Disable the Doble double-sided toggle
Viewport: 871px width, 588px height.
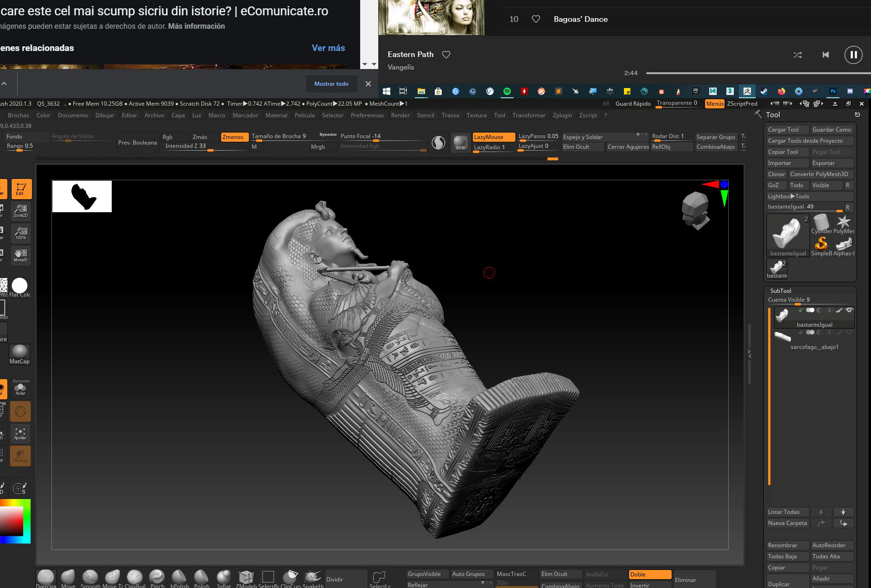(x=649, y=575)
